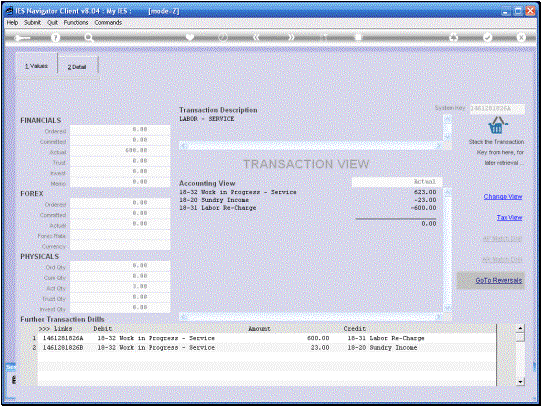Screen dimensions: 541x406
Task: Open the Functions menu
Action: 76,22
